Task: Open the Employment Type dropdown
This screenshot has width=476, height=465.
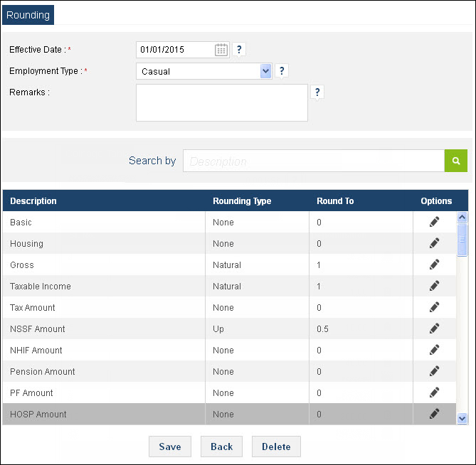Action: click(265, 71)
